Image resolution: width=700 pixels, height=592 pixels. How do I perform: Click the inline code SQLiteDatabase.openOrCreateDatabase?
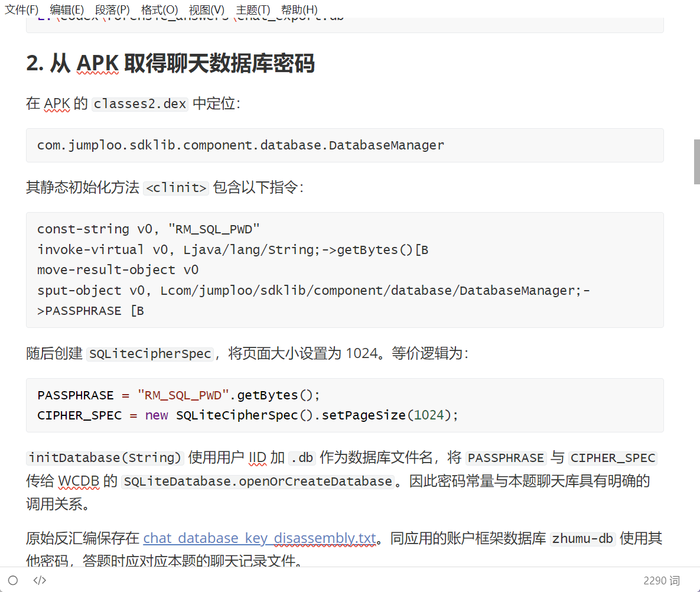pos(258,482)
